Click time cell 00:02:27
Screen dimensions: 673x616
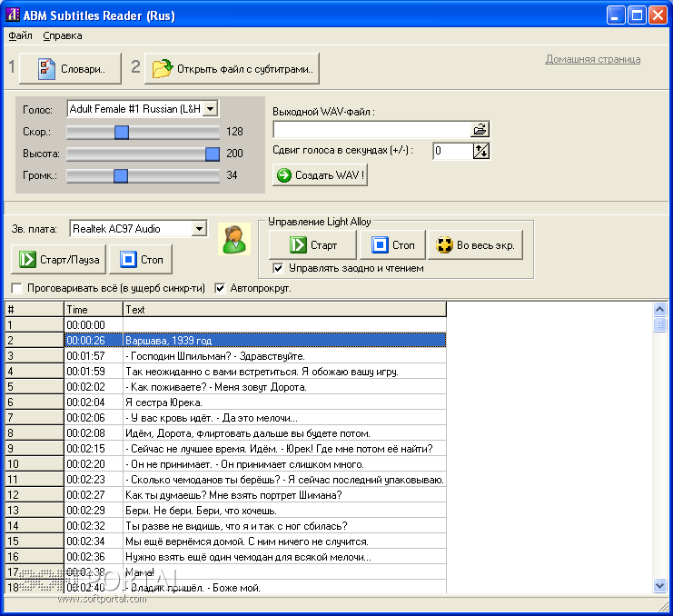pos(94,495)
